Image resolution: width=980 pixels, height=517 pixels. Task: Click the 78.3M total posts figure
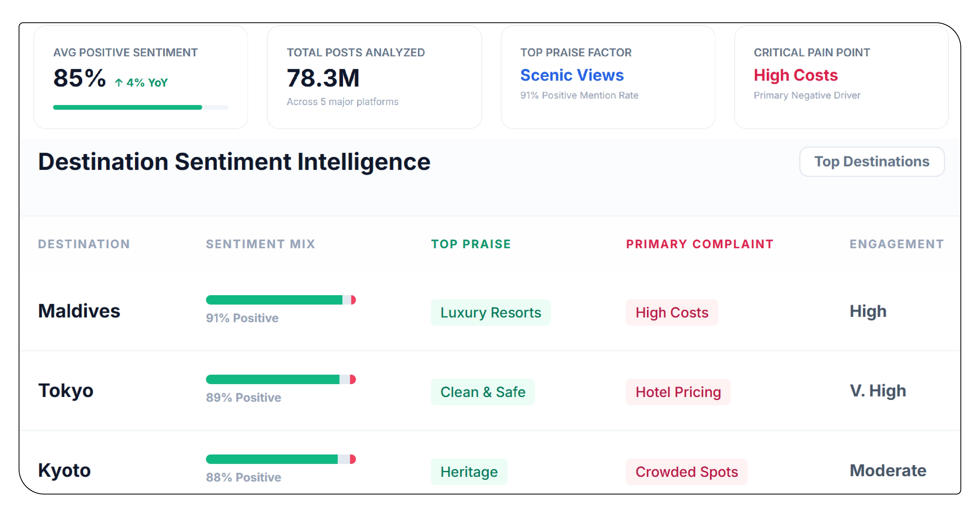click(x=323, y=78)
